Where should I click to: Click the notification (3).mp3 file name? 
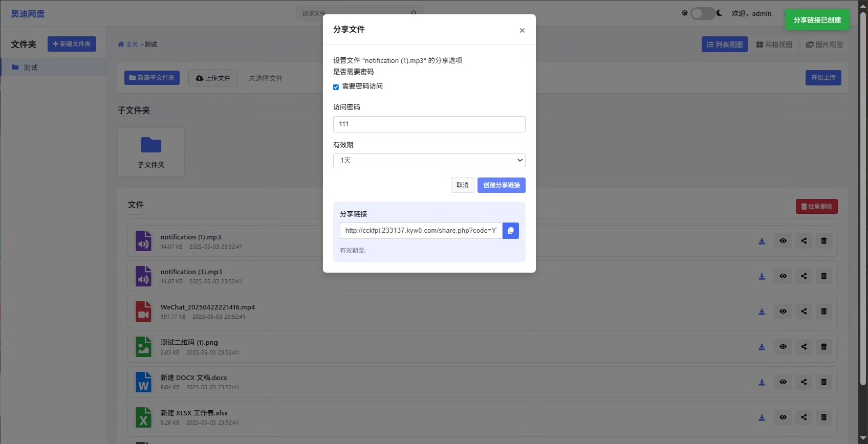tap(191, 272)
